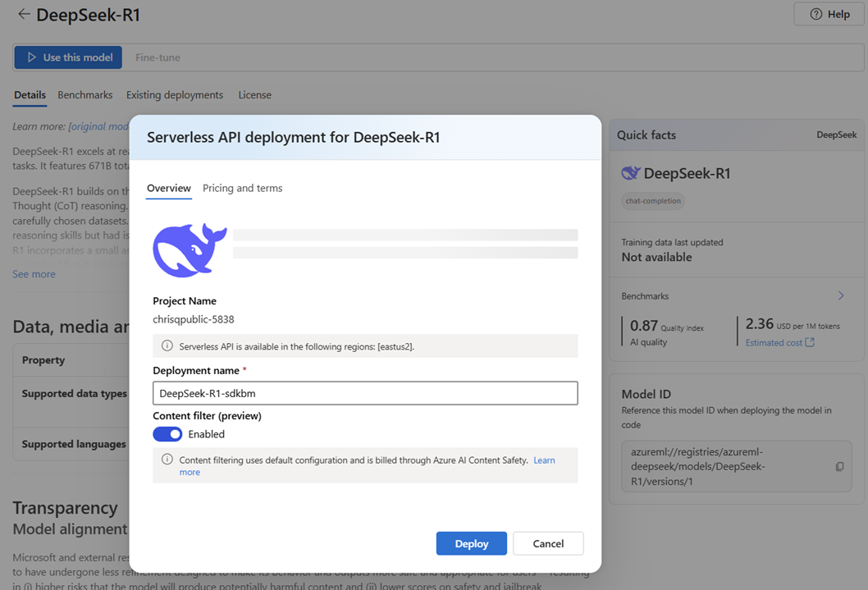The width and height of the screenshot is (868, 590).
Task: Click the small DeepSeek logo in Quick facts
Action: [631, 173]
